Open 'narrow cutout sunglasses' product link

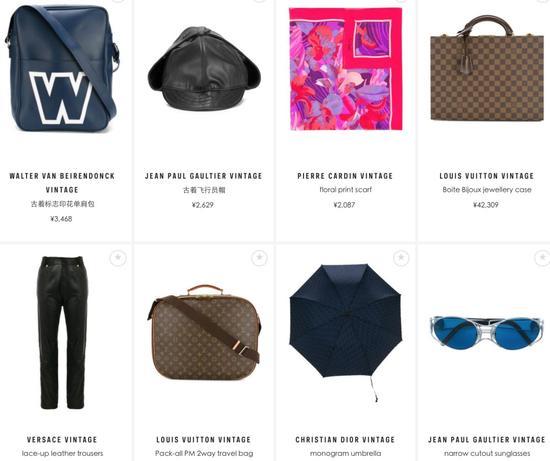point(487,453)
